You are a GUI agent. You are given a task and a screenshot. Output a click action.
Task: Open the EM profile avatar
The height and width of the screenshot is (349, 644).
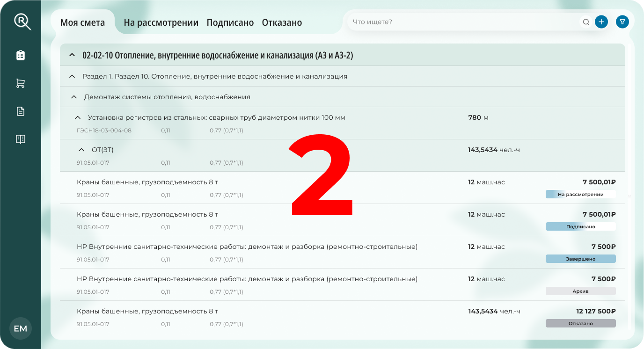[x=21, y=328]
